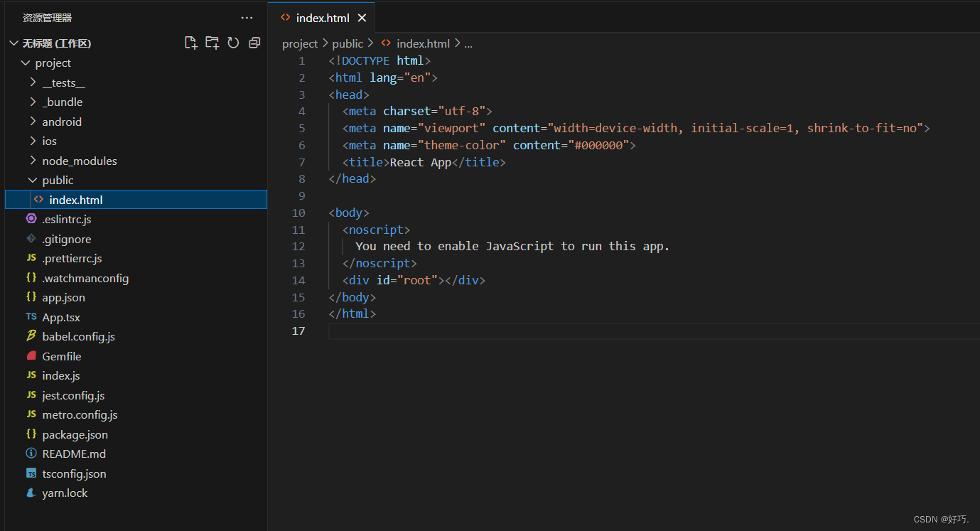Click line number 1 in the gutter
Screen dimensions: 980x531
[x=302, y=61]
